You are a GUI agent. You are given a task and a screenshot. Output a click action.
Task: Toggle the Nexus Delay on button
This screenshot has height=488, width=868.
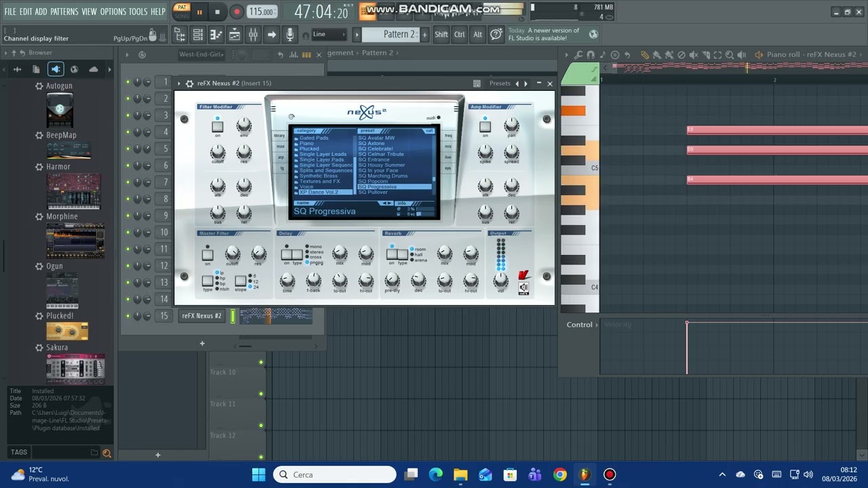tap(287, 255)
